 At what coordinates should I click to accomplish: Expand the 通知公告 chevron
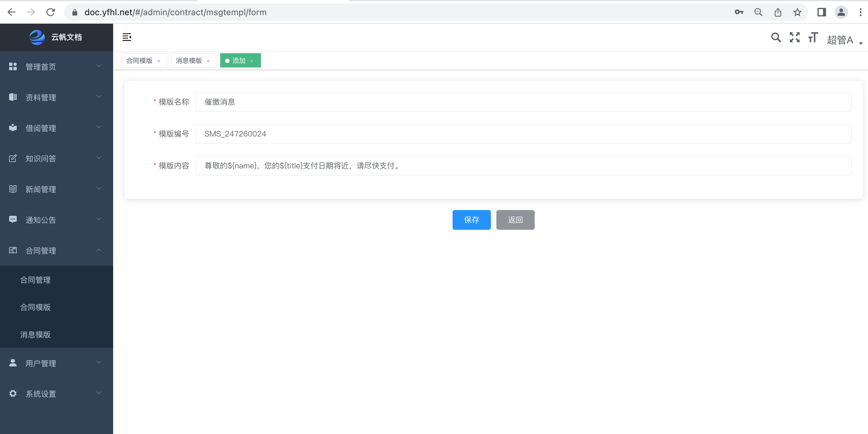coord(99,219)
